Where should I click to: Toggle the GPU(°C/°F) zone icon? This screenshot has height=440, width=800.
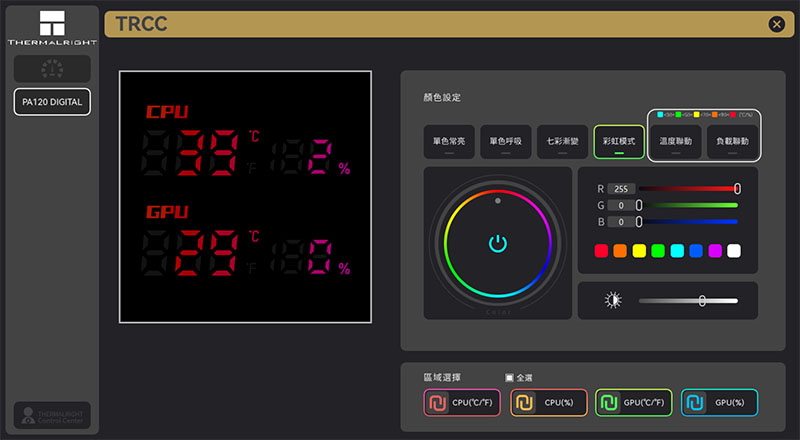coord(609,403)
